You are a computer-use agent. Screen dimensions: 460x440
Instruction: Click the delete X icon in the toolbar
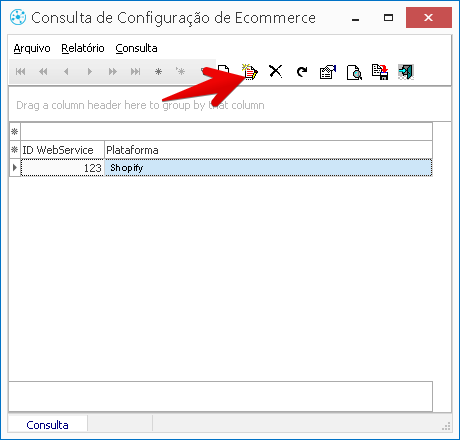tap(276, 72)
